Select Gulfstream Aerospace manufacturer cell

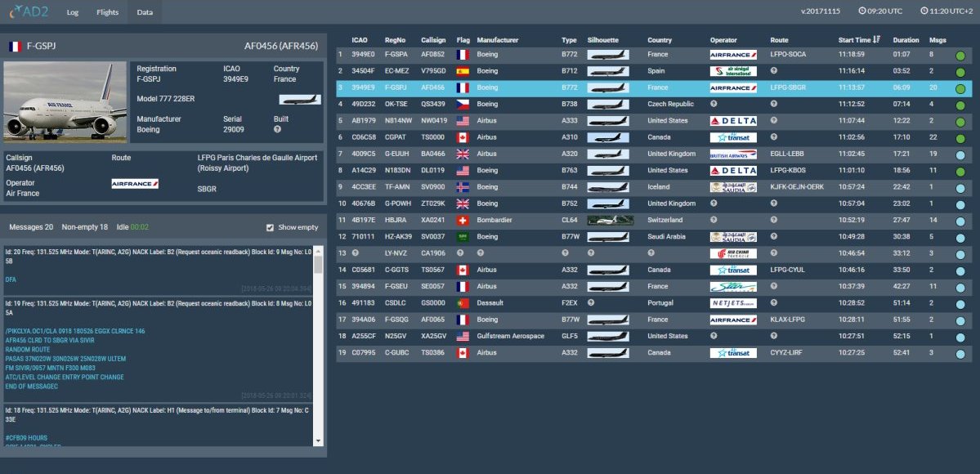click(510, 336)
